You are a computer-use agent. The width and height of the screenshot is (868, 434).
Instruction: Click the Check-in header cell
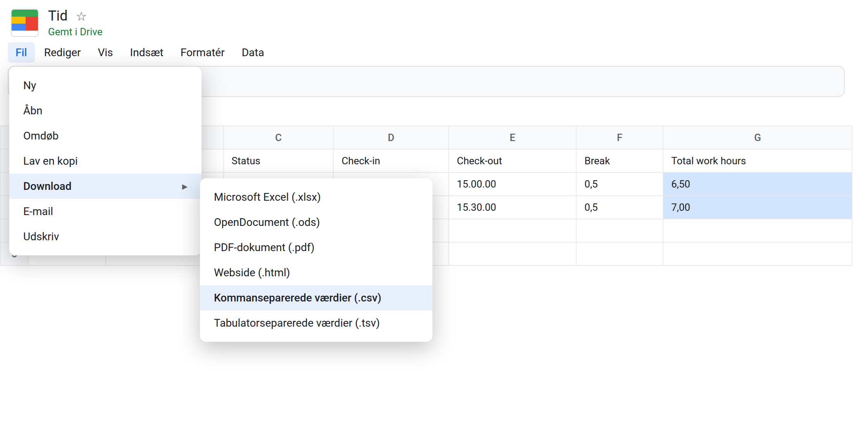click(391, 161)
